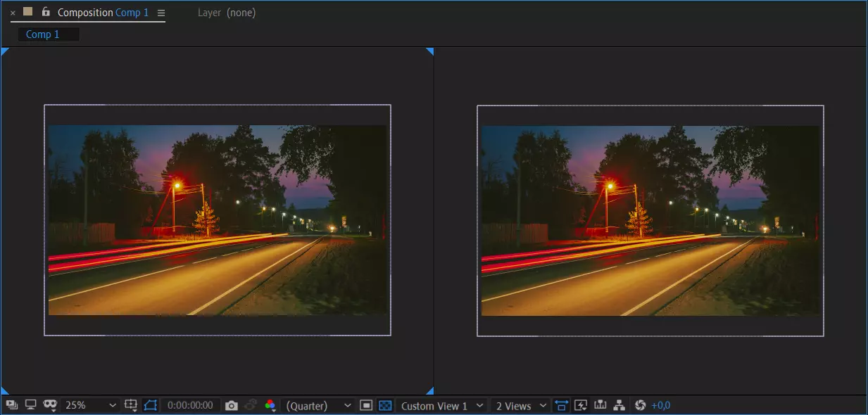Open Show Channel color management icon
This screenshot has width=868, height=415.
tap(270, 406)
